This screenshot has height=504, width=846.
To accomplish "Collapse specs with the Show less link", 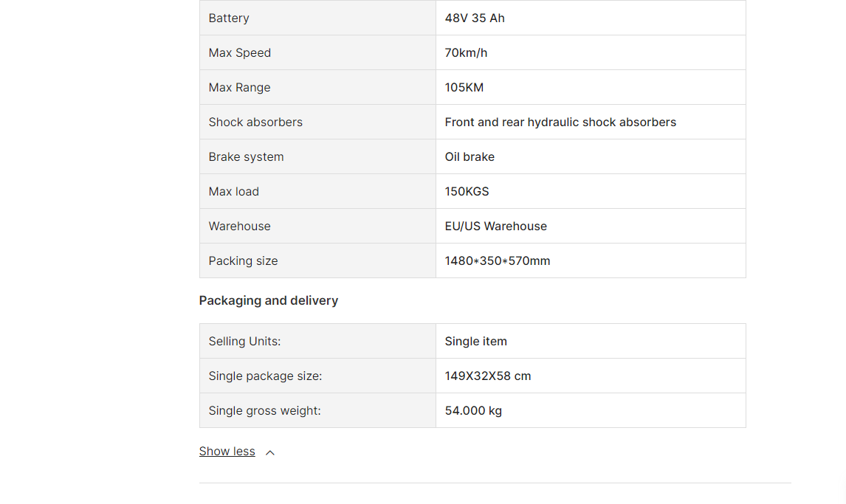I will pos(227,451).
